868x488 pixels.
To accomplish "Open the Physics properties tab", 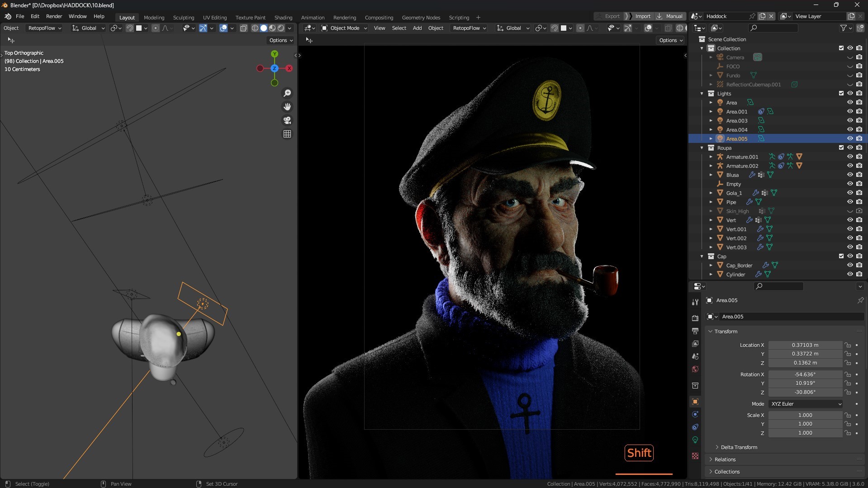I will pos(695,414).
